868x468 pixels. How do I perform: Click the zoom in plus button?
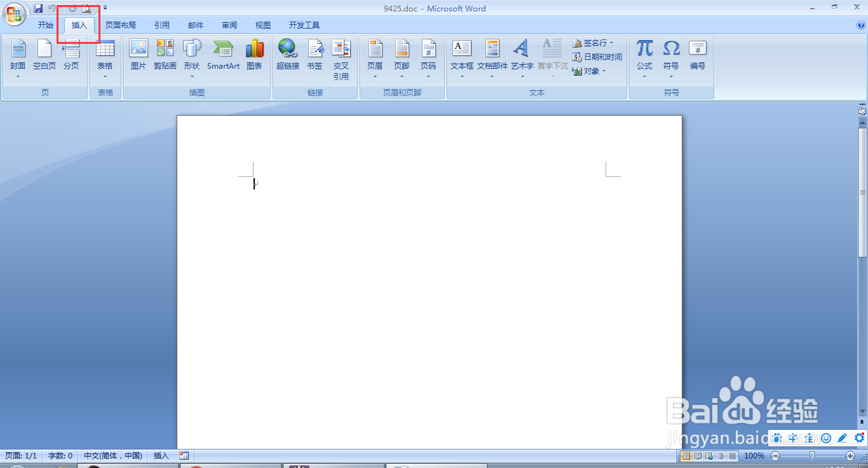(850, 456)
